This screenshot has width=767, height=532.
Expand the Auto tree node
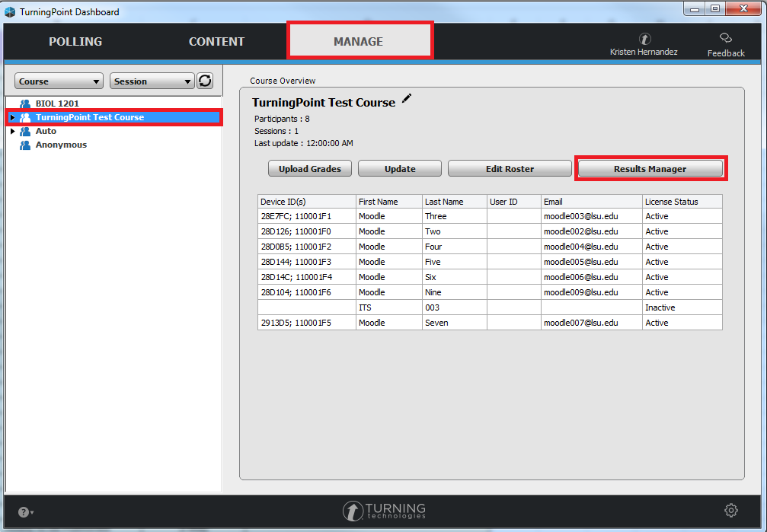pos(13,131)
